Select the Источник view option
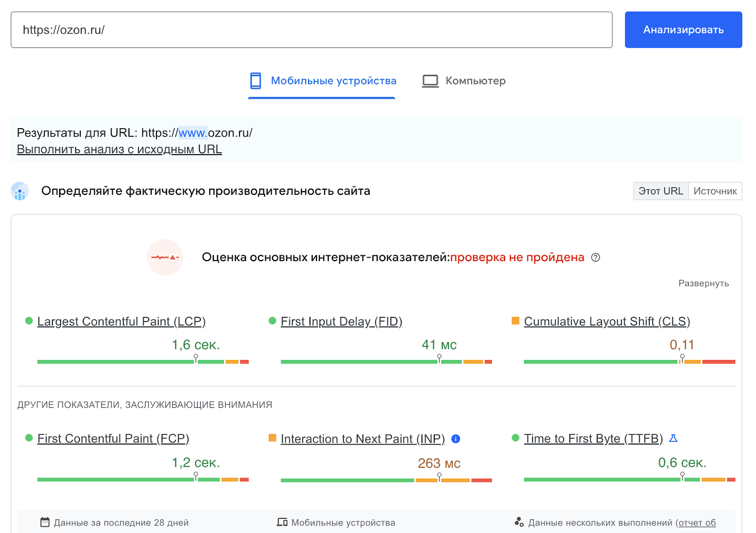Screen dimensions: 756x533 pos(715,191)
